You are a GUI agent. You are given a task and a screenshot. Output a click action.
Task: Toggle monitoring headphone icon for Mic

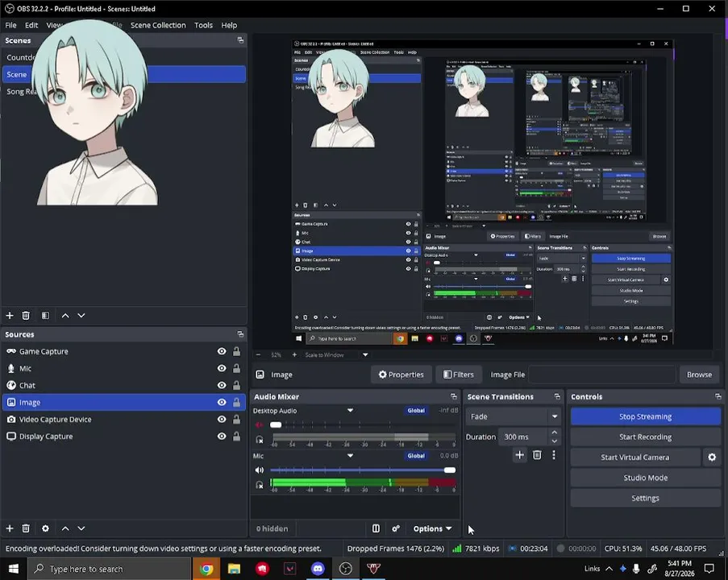pos(260,485)
